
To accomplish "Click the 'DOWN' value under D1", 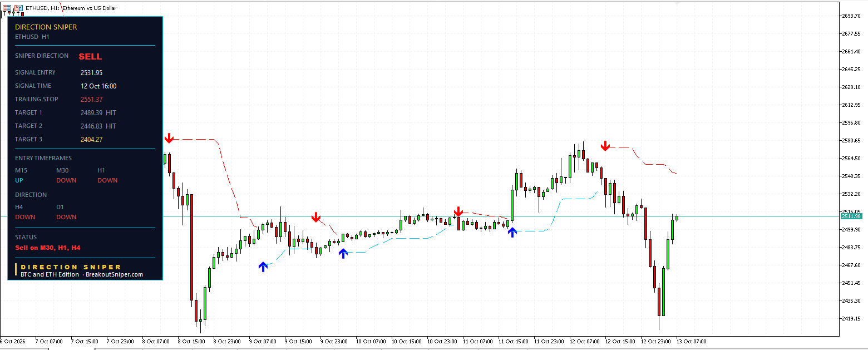I will [66, 217].
